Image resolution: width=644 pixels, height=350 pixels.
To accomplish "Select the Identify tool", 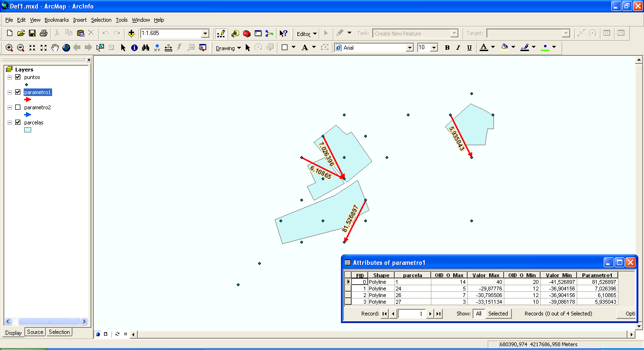I will pos(134,48).
